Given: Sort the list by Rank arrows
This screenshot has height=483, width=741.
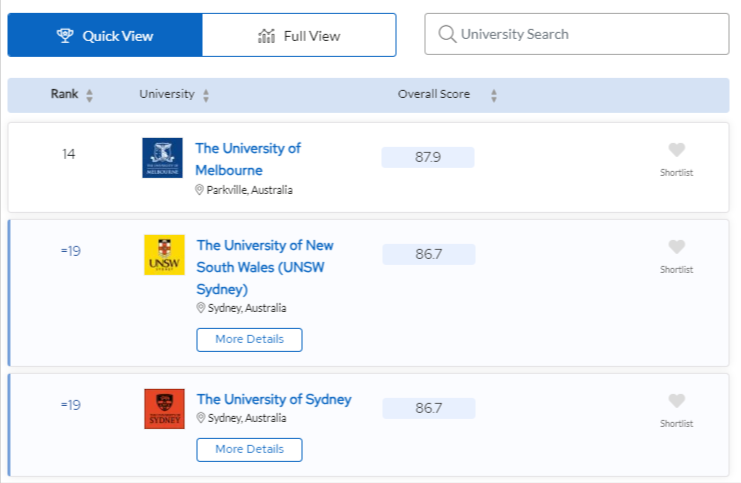Looking at the screenshot, I should pos(89,95).
